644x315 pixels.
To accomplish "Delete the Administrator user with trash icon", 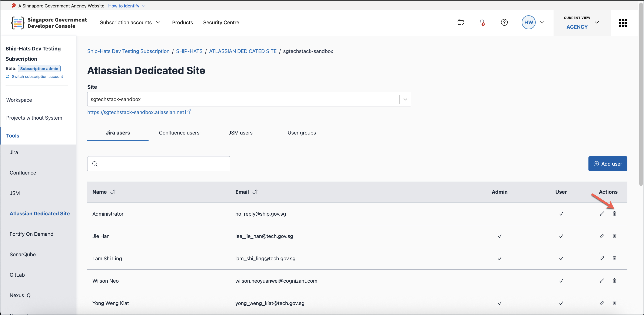I will click(614, 213).
